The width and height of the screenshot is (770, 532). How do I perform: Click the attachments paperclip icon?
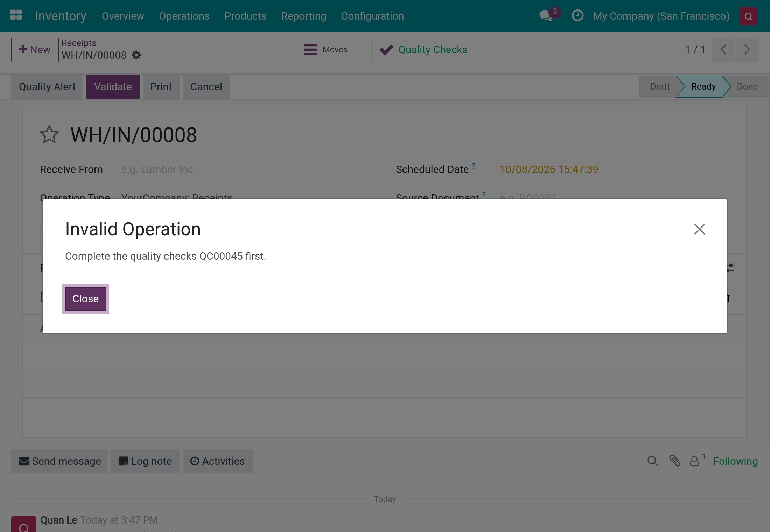(x=674, y=461)
